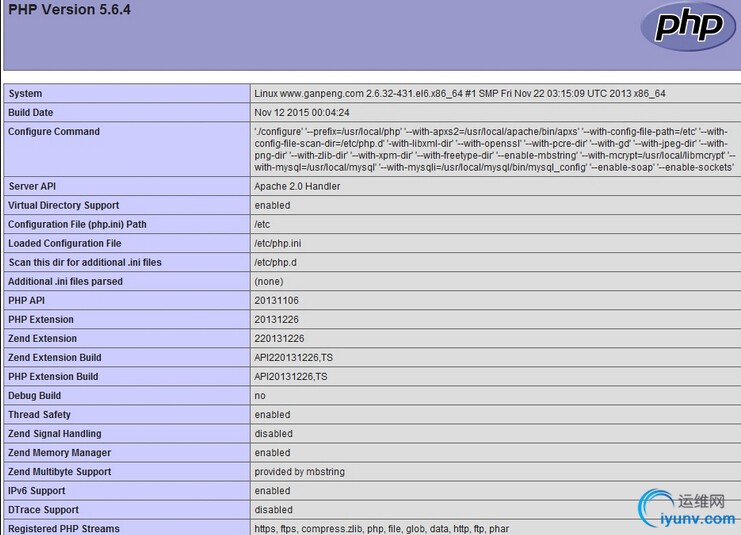Select the IPv6 Support 'enabled' value
This screenshot has height=535, width=741.
pos(273,491)
